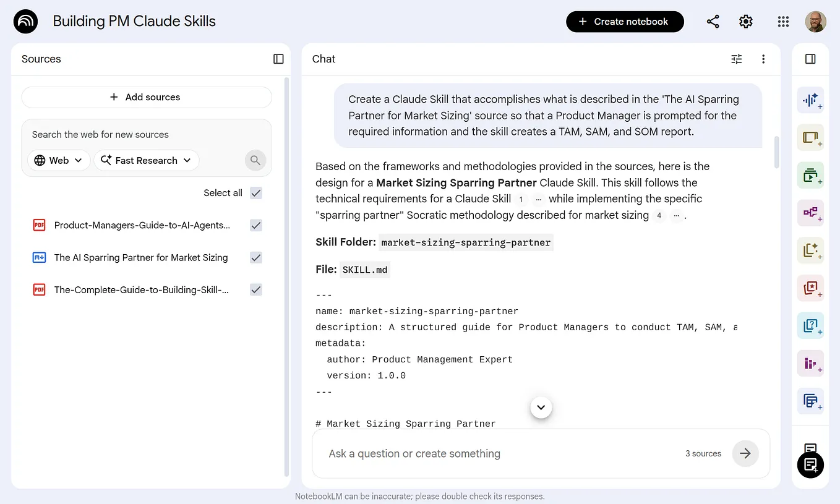Open the chat more options menu
This screenshot has width=840, height=504.
[763, 59]
